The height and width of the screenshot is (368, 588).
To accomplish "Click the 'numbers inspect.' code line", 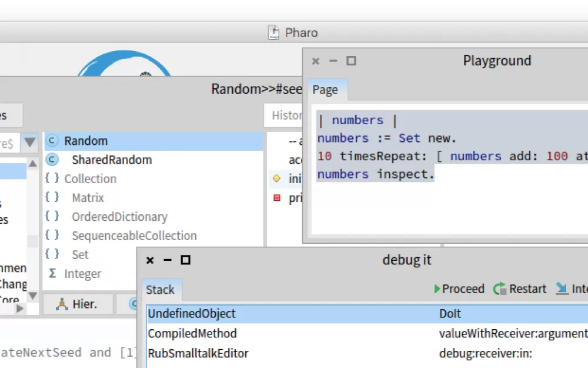I will point(376,174).
